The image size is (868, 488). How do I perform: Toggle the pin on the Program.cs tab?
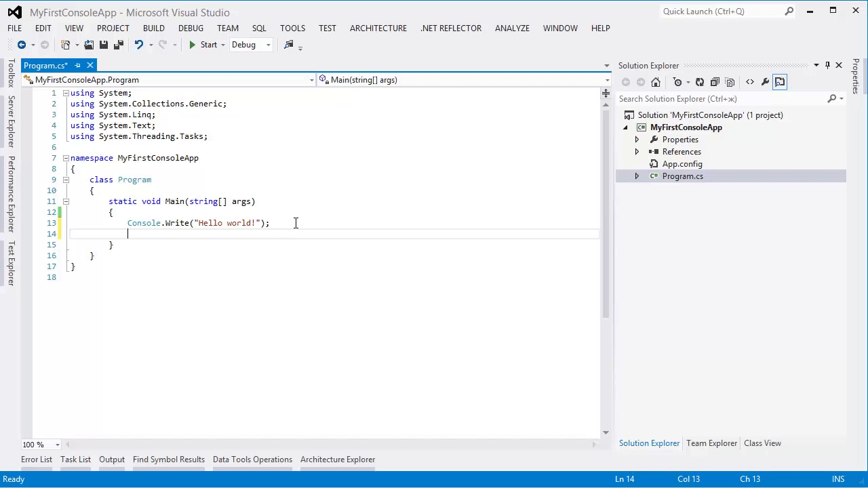[x=77, y=65]
